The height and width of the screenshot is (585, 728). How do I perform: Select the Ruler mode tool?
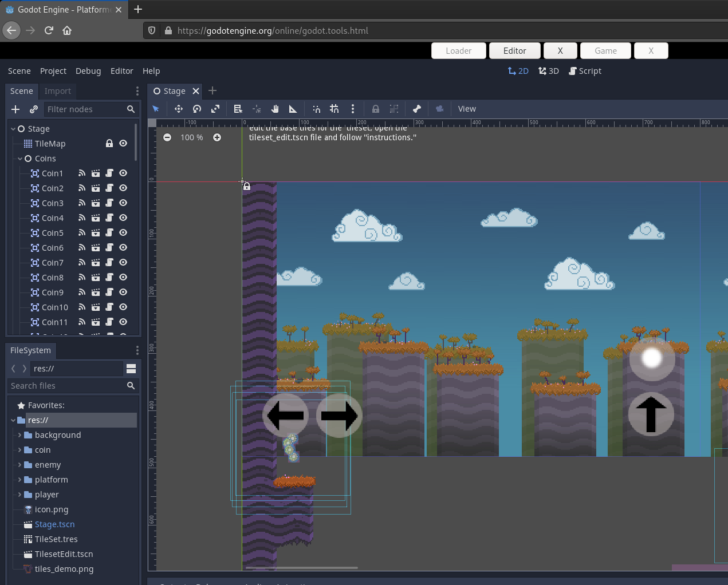click(x=293, y=109)
